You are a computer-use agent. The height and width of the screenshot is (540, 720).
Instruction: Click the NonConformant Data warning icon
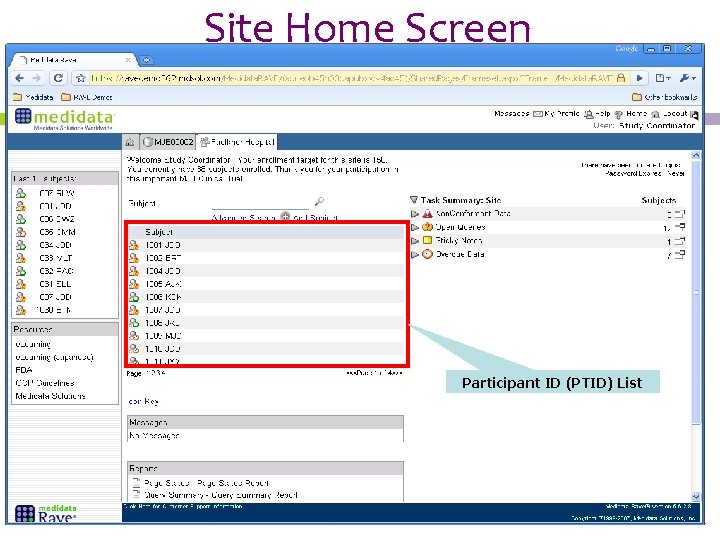pos(428,214)
